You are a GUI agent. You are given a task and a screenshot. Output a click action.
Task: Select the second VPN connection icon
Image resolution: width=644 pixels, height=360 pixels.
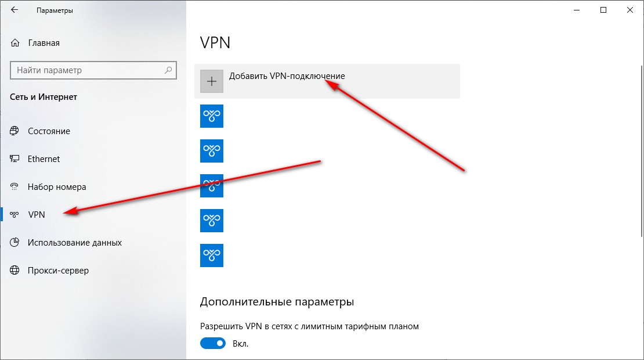tap(212, 151)
